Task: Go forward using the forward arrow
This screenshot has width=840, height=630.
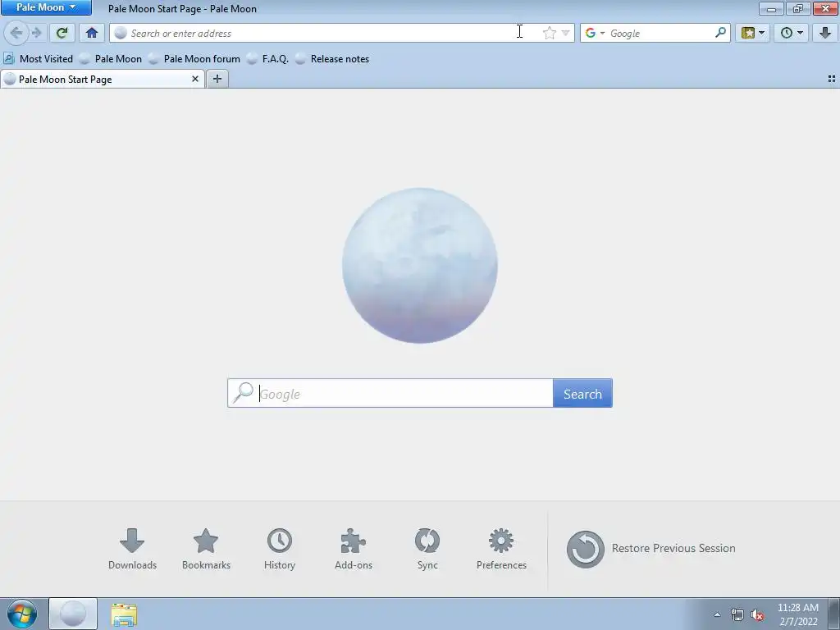Action: point(37,33)
